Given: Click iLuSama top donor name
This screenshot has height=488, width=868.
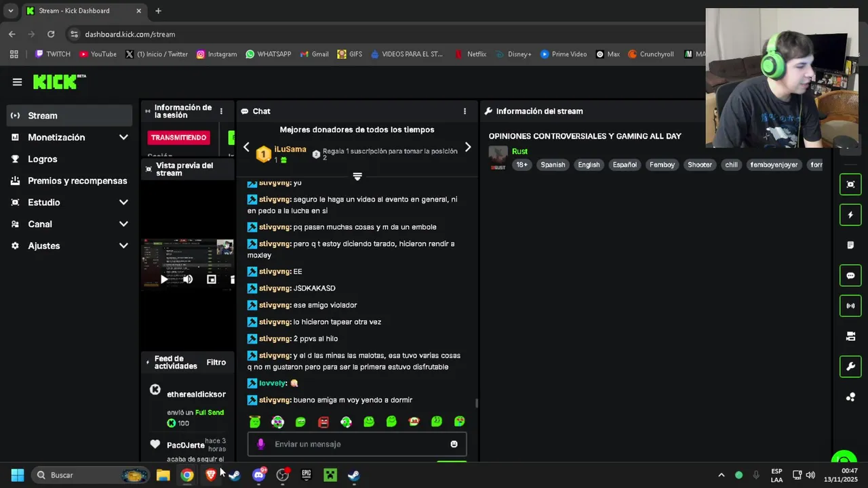Looking at the screenshot, I should (x=290, y=149).
